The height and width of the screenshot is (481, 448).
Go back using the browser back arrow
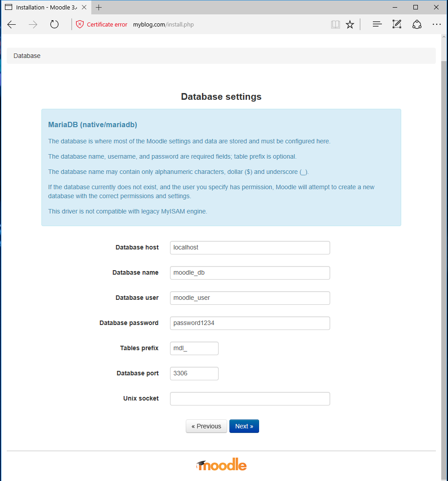coord(12,25)
